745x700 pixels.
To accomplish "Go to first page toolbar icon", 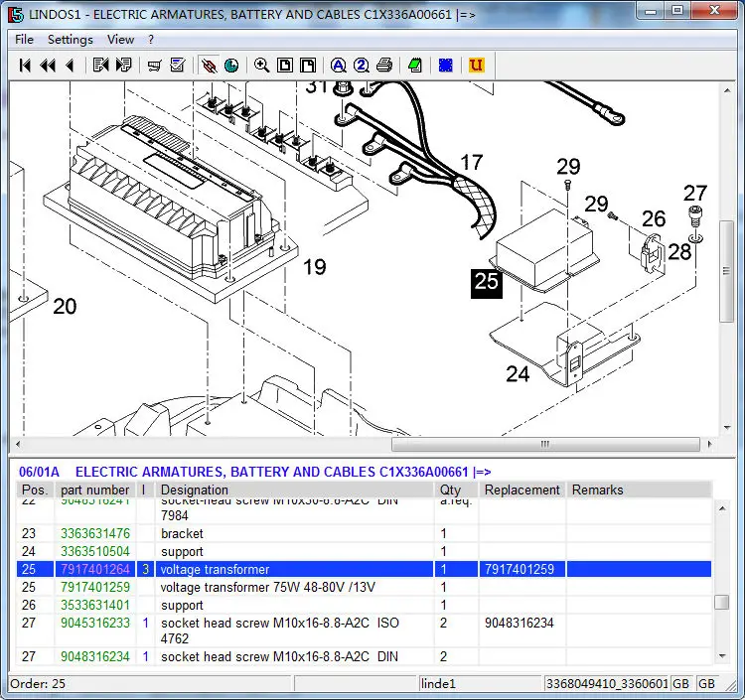I will pos(25,66).
